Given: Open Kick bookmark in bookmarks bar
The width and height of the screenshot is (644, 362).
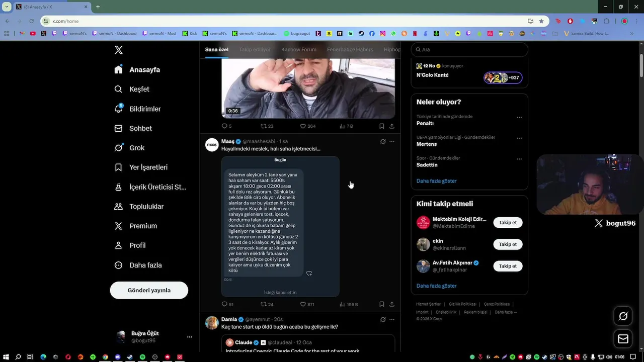Looking at the screenshot, I should (x=189, y=34).
